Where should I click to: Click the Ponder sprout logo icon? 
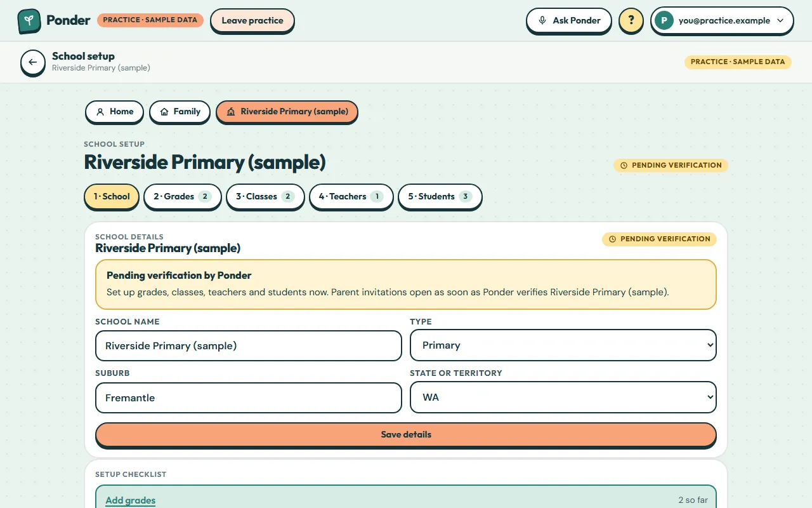coord(29,21)
